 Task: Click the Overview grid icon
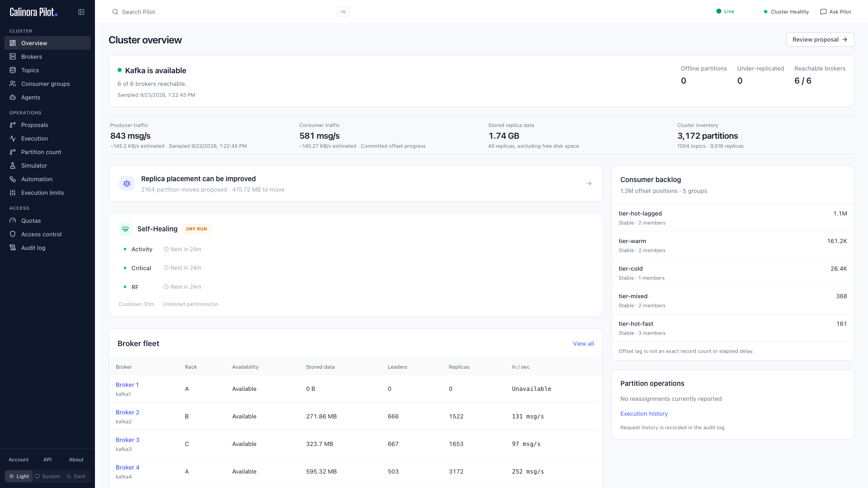(13, 43)
